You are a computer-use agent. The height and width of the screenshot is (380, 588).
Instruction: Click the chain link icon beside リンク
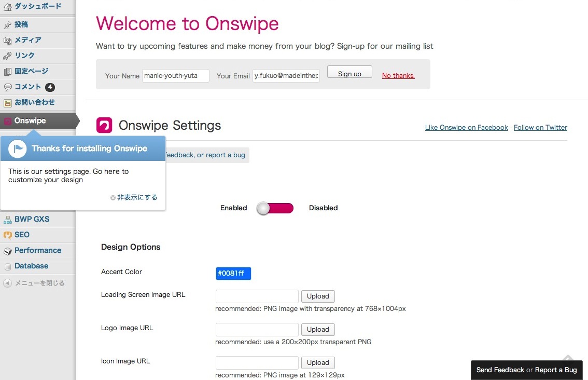7,56
